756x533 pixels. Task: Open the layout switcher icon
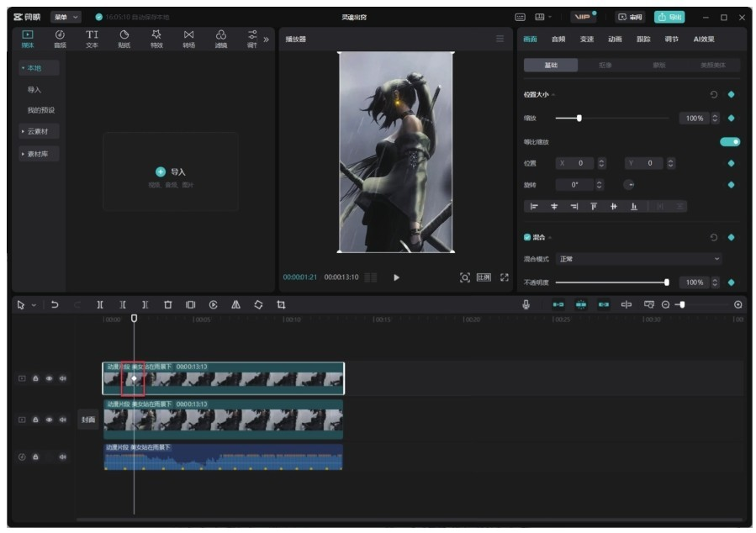pos(540,18)
